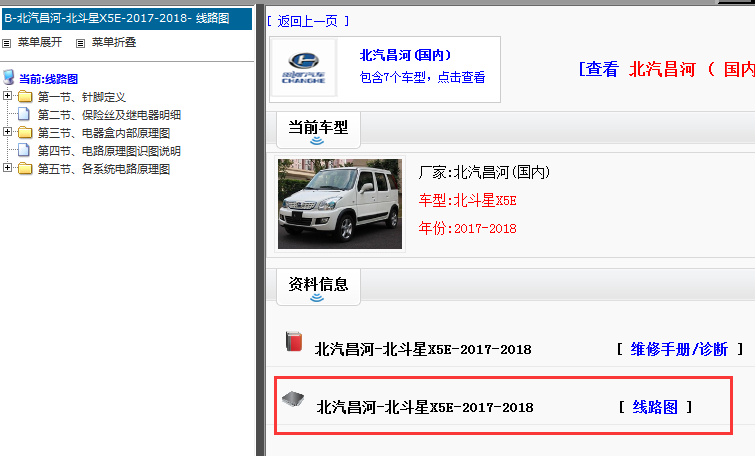This screenshot has width=755, height=456.
Task: Expand the 第一节、针脚定义 tree node
Action: [7, 95]
